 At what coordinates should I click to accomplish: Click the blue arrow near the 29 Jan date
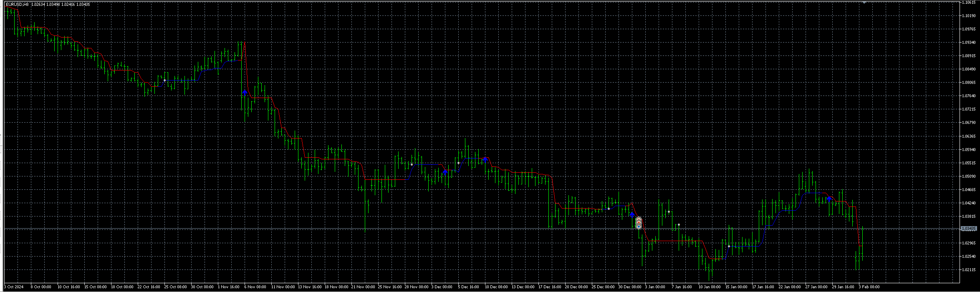click(829, 198)
